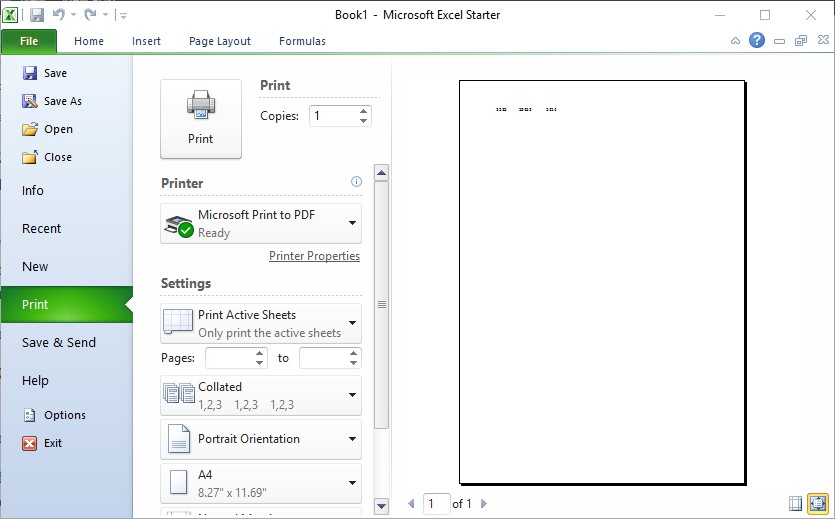
Task: Open the Options item in Backstage sidebar
Action: [x=64, y=415]
